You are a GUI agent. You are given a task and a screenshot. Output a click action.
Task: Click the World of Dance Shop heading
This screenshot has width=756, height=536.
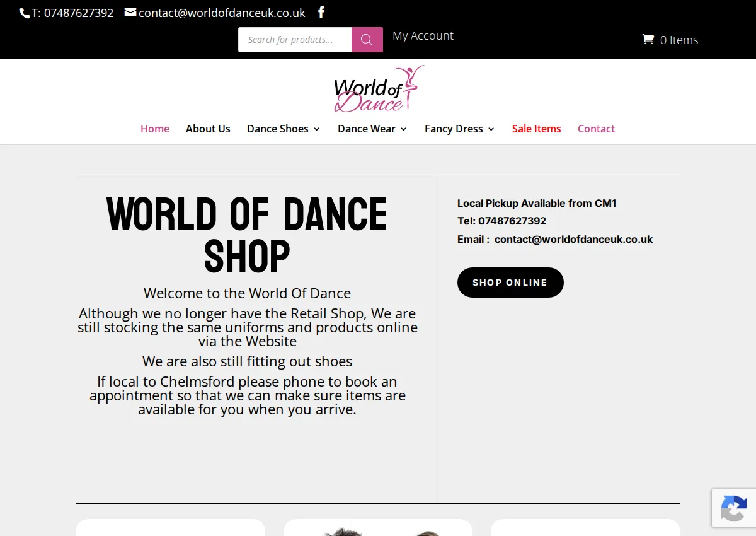click(x=247, y=235)
